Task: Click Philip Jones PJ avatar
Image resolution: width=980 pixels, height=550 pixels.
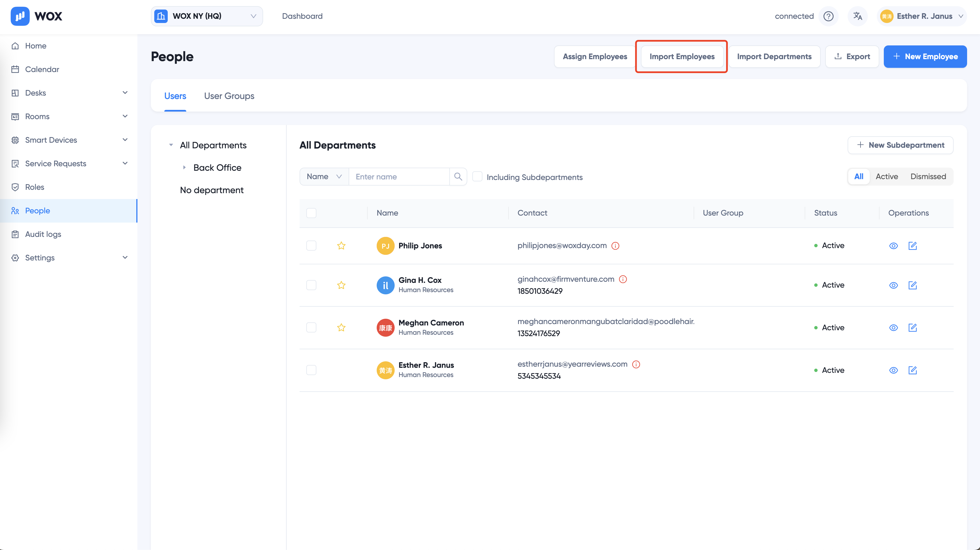Action: pyautogui.click(x=385, y=246)
